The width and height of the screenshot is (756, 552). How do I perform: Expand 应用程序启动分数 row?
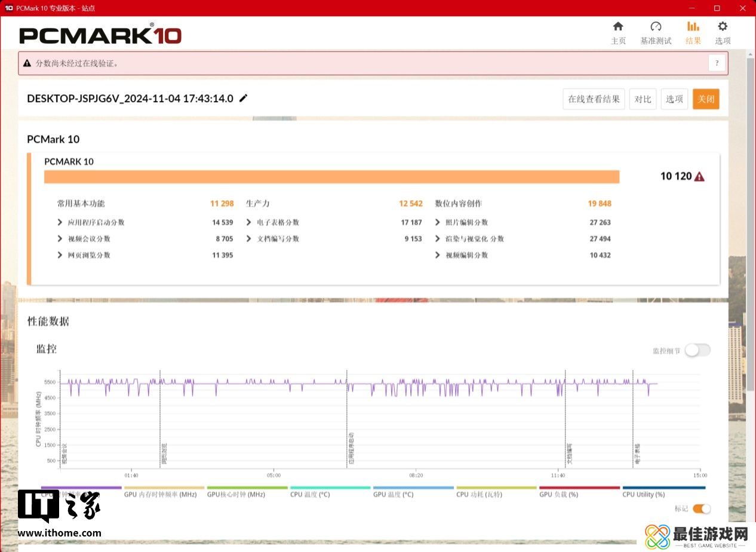60,222
